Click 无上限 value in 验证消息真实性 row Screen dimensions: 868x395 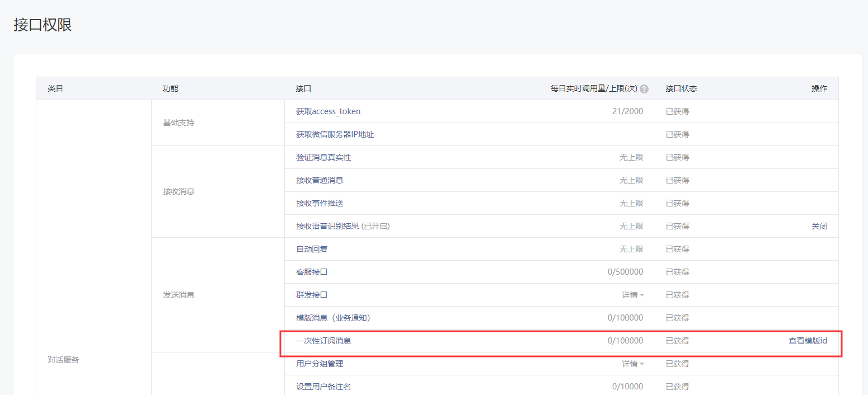[x=631, y=157]
